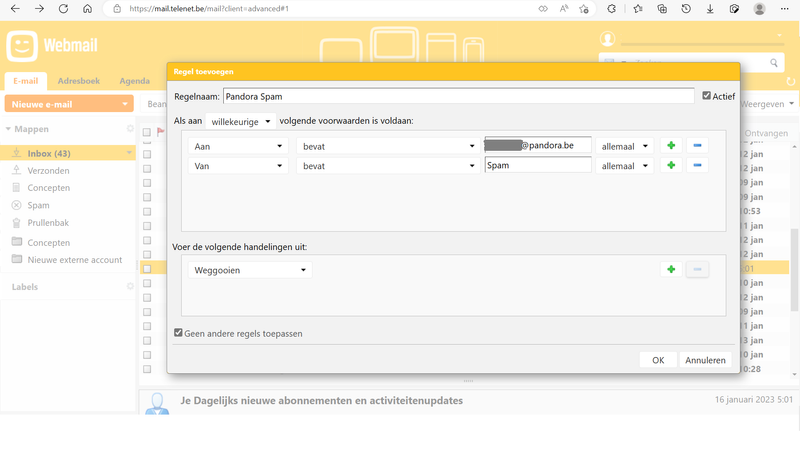Switch to the Adresboek tab

coord(78,81)
